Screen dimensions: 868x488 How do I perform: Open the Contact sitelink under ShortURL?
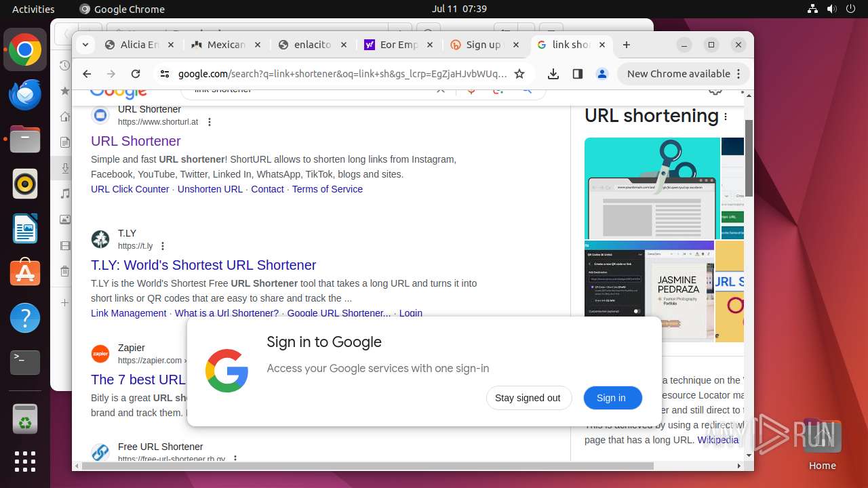tap(267, 189)
